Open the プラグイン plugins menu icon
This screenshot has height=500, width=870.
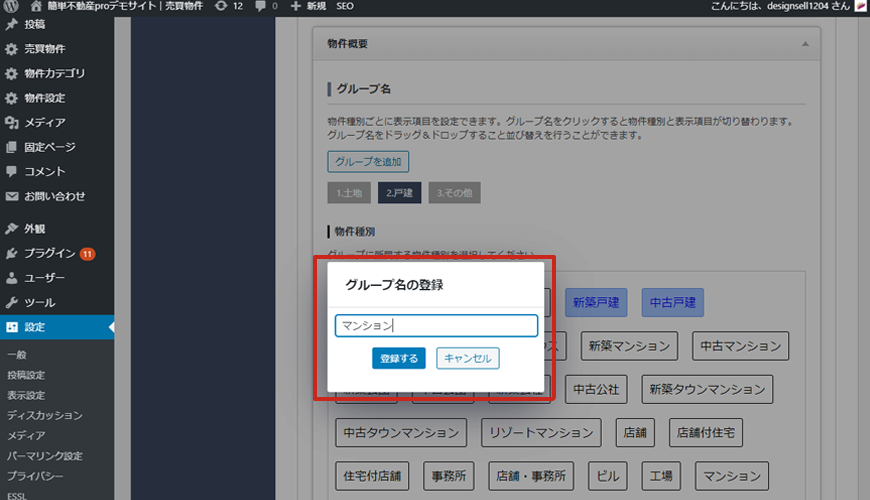pos(11,253)
